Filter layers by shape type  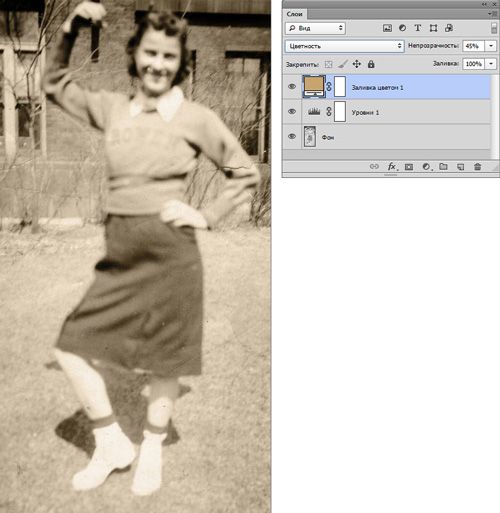point(433,28)
